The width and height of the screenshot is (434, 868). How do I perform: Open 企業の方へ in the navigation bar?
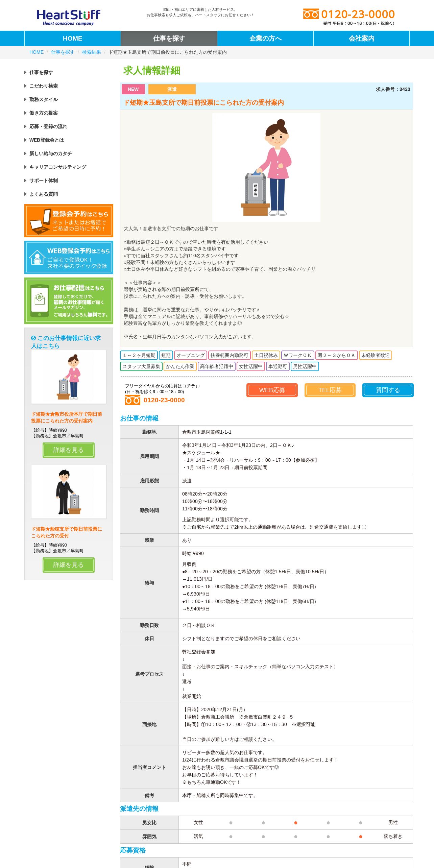[x=265, y=39]
